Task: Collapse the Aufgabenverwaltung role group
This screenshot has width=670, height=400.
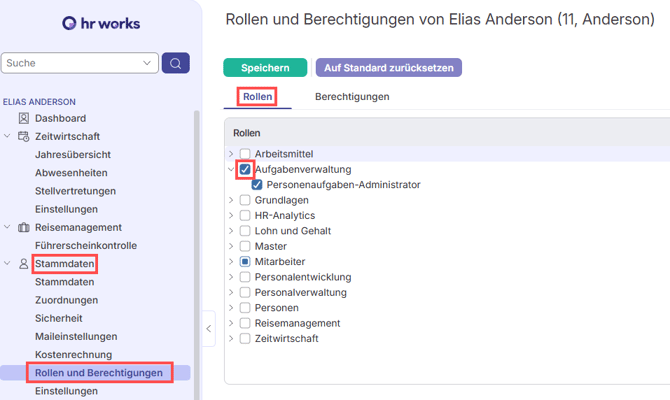Action: tap(231, 169)
